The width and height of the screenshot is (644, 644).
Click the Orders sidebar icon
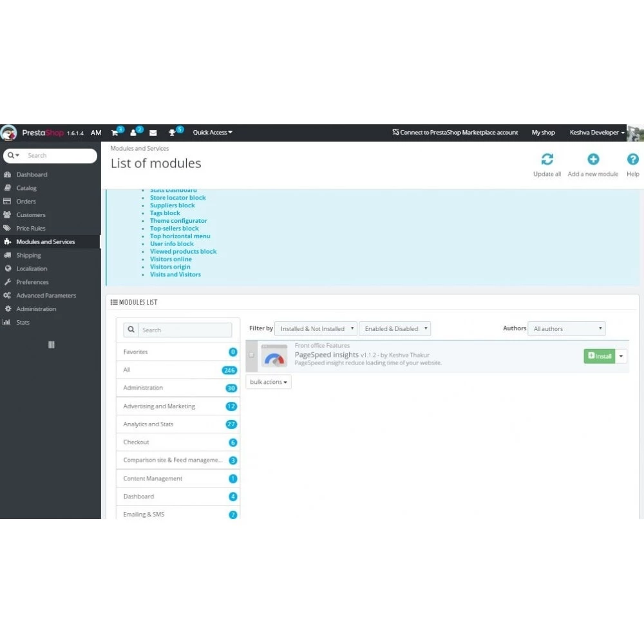pyautogui.click(x=7, y=201)
